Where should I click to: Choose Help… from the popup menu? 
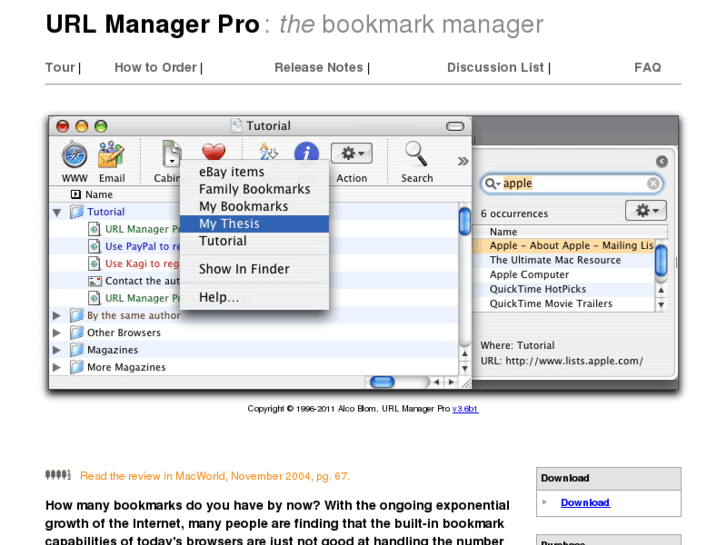(255, 297)
